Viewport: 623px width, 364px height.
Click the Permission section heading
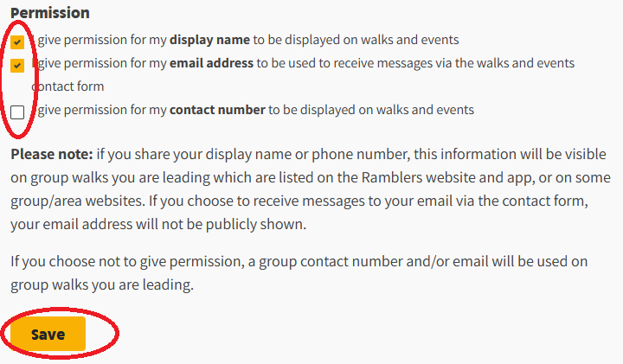pyautogui.click(x=50, y=13)
